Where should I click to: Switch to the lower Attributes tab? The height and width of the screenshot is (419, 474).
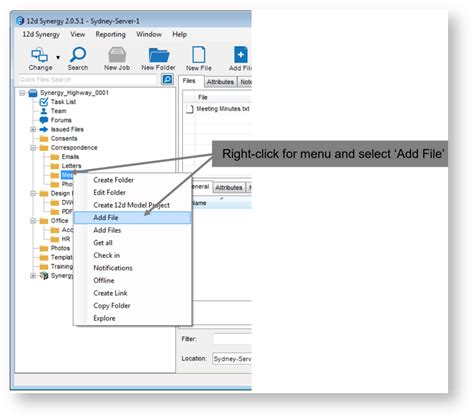[229, 188]
